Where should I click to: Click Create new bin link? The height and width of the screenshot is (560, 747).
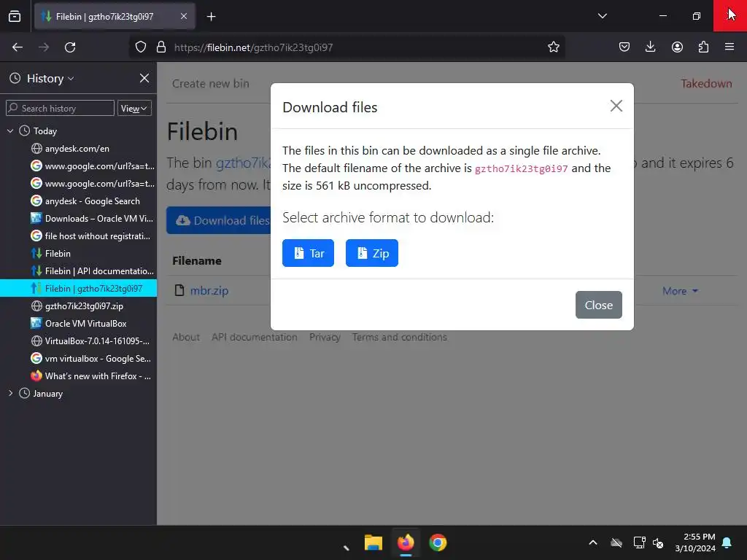coord(211,83)
